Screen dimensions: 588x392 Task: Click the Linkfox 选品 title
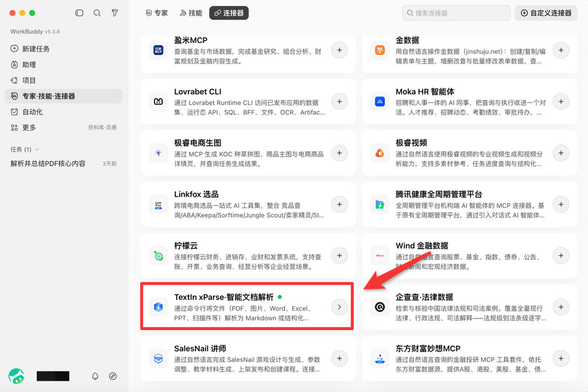coord(196,194)
